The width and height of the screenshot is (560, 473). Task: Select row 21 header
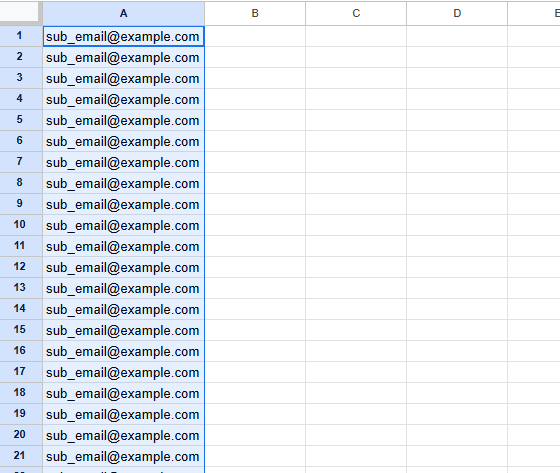point(20,456)
